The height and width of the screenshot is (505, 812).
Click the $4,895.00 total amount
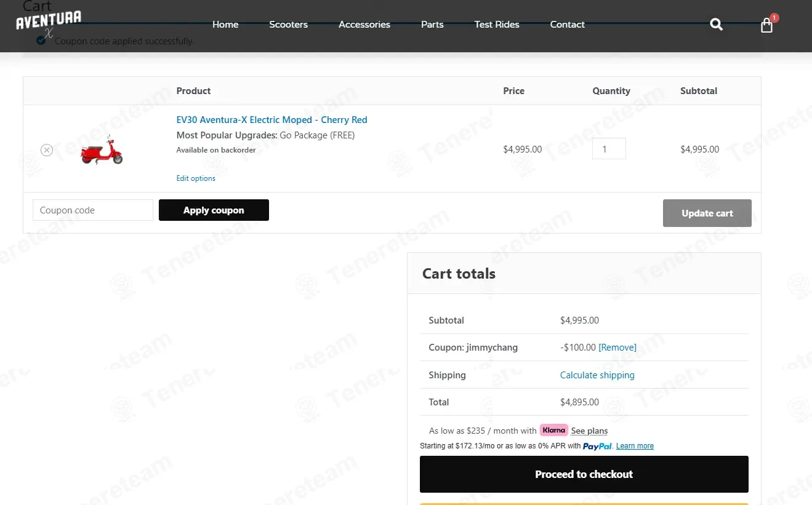click(x=579, y=402)
